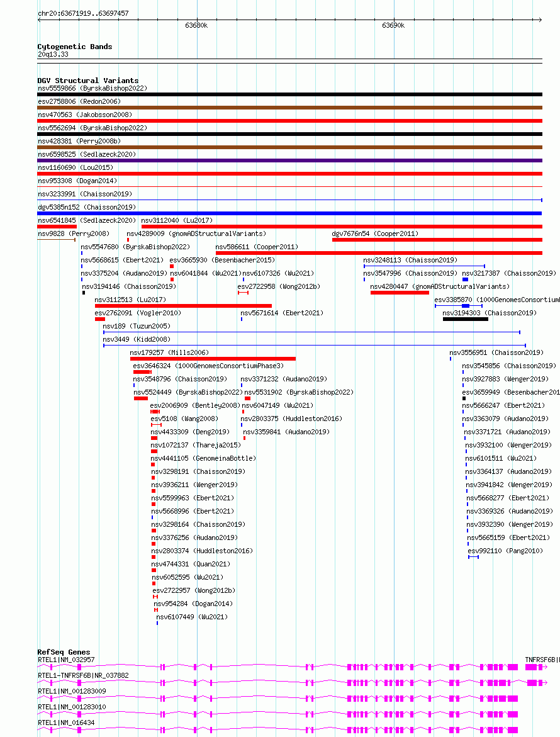Open the RefSeq Genes track title
Screen dimensions: 560x737
64,652
